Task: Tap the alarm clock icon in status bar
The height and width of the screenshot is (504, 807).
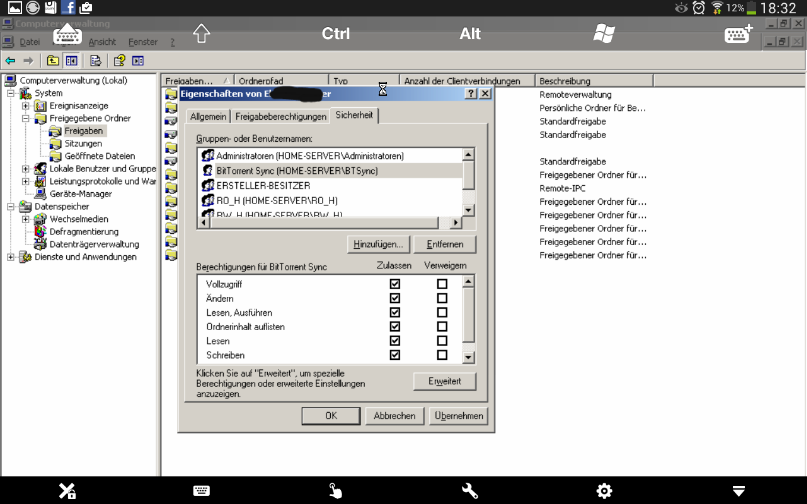Action: pos(698,8)
